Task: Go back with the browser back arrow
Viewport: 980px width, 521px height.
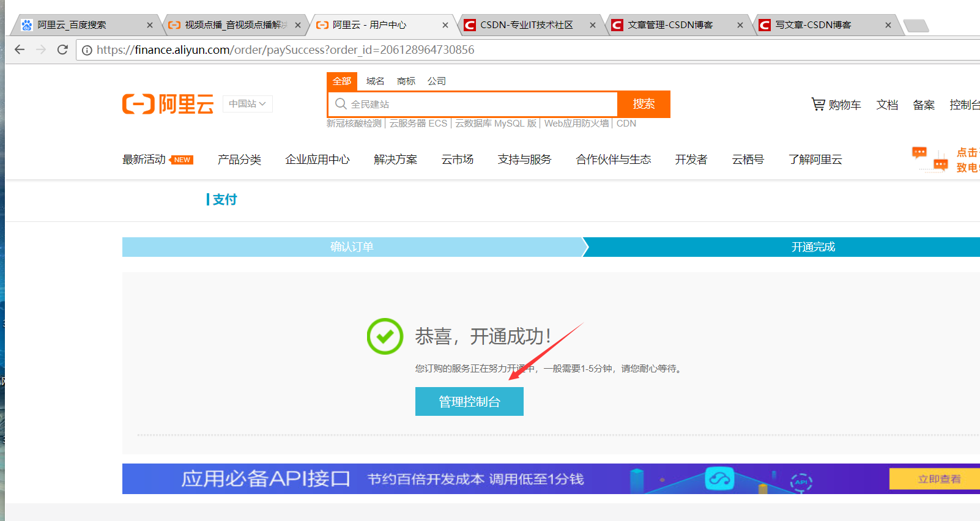Action: 20,50
